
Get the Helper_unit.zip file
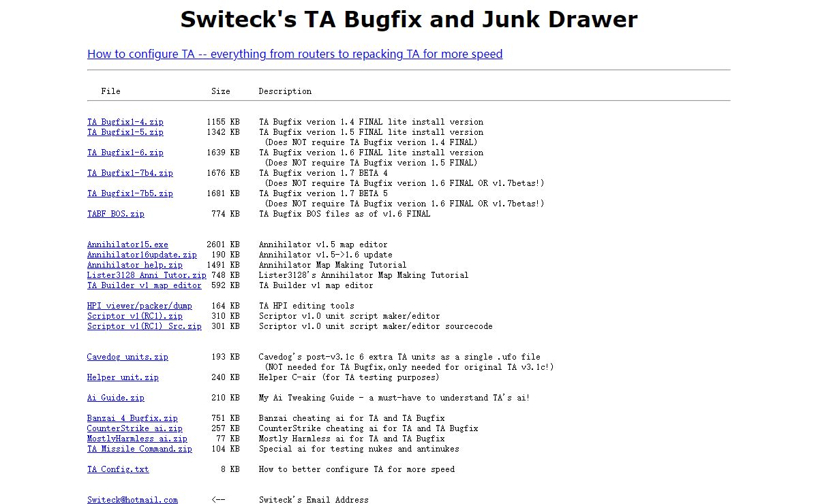pyautogui.click(x=123, y=377)
